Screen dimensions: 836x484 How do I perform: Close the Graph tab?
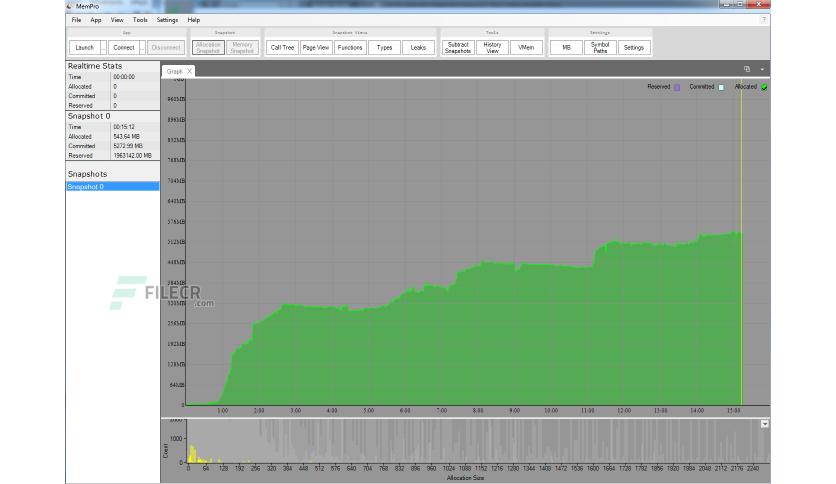[x=189, y=71]
